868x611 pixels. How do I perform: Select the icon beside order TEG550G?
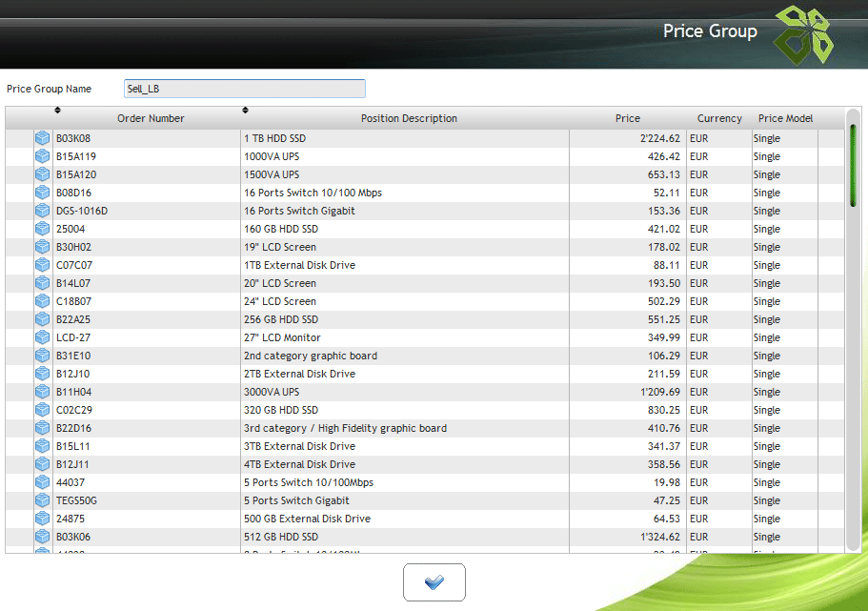42,500
